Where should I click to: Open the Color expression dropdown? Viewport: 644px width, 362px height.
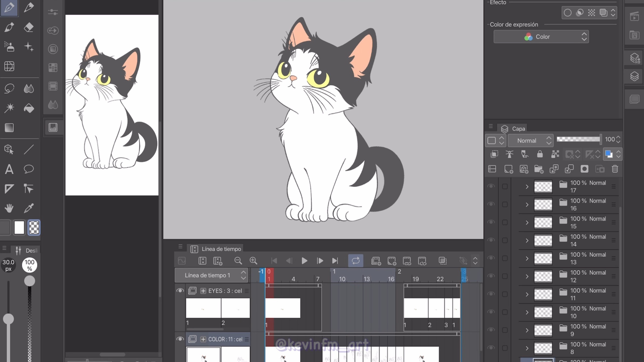click(x=541, y=37)
